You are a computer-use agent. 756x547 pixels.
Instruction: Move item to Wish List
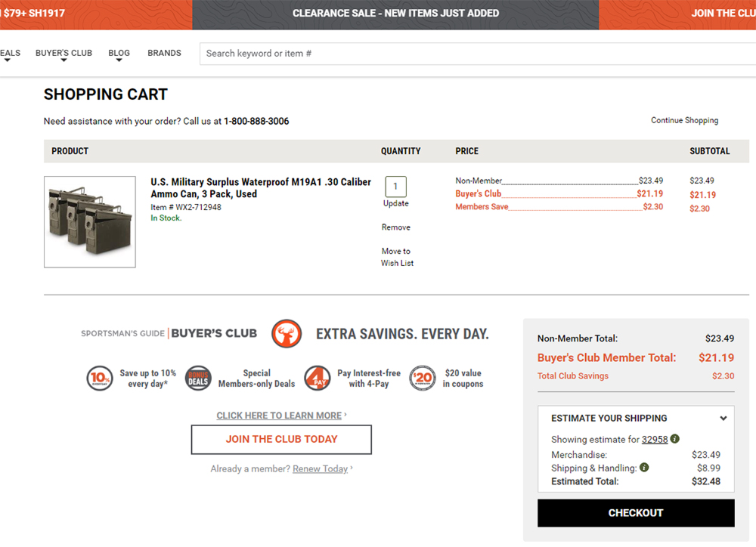(397, 257)
